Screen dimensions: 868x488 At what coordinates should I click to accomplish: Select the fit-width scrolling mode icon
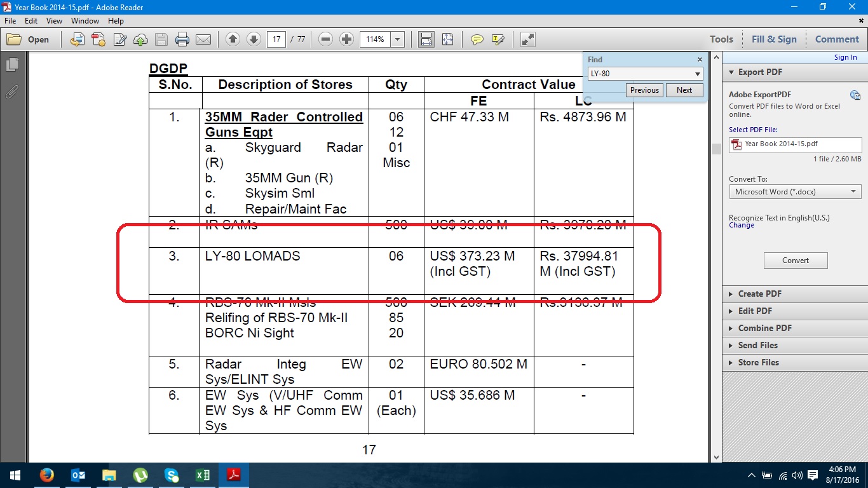(x=426, y=39)
